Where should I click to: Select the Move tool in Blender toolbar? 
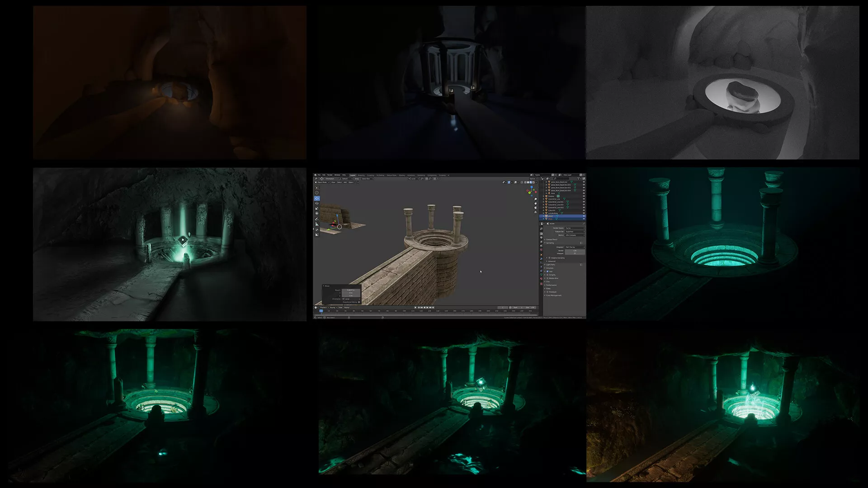[x=317, y=198]
